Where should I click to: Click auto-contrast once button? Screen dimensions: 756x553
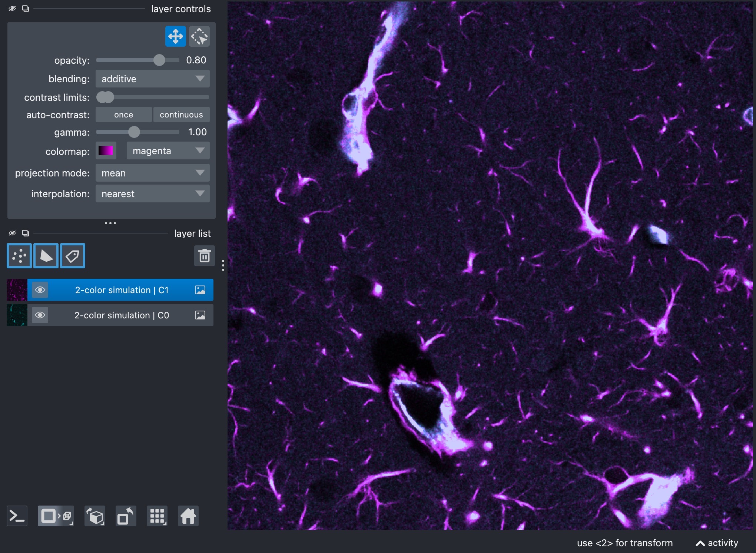[x=123, y=115]
